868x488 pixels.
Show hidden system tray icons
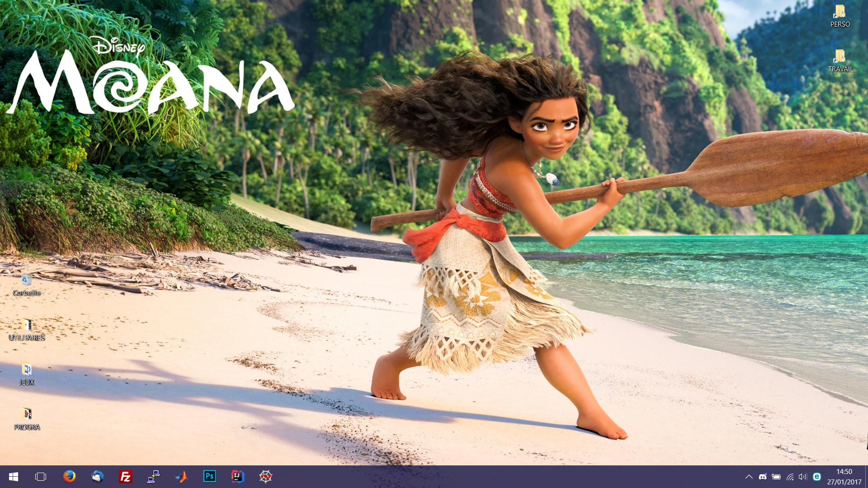[x=749, y=477]
